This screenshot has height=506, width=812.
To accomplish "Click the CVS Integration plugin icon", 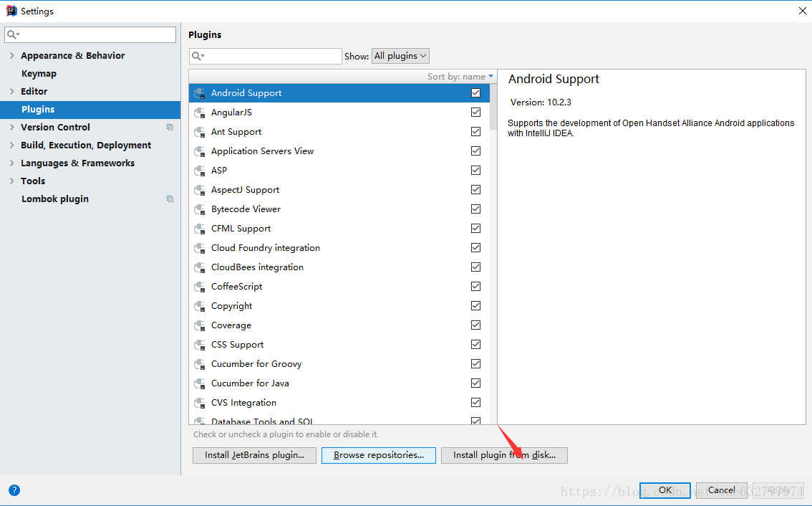I will pyautogui.click(x=199, y=403).
